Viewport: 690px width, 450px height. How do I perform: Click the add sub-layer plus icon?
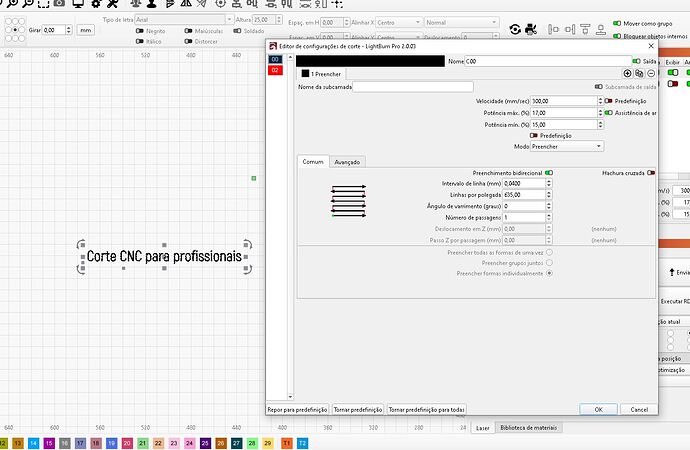click(627, 73)
